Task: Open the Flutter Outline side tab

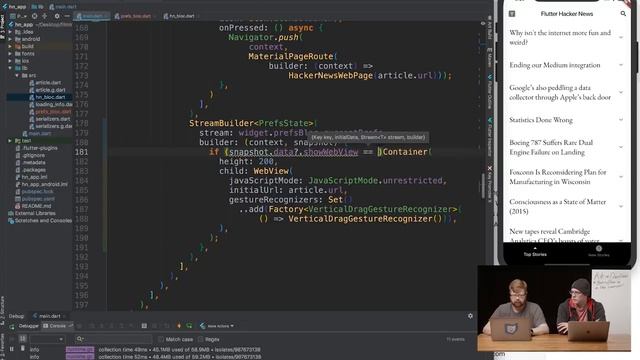Action: 490,92
